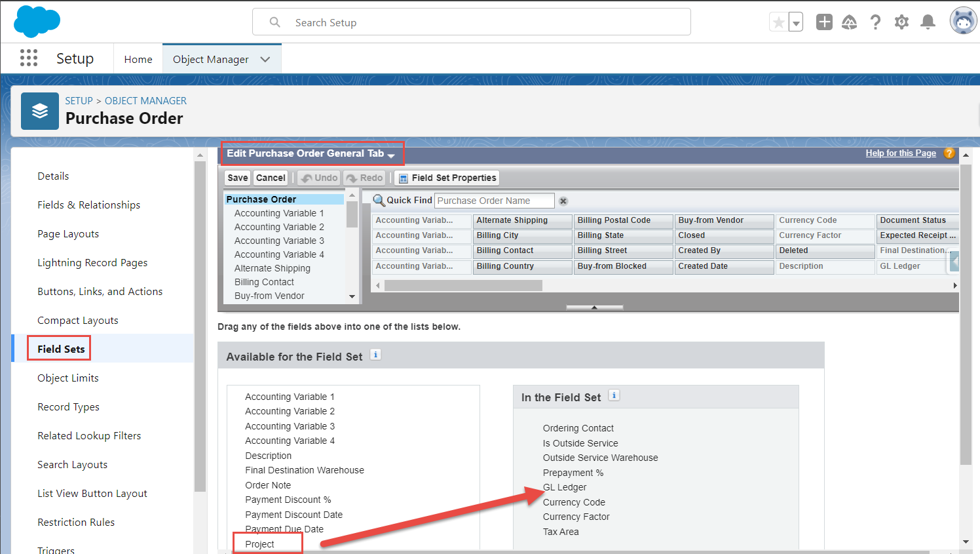This screenshot has width=980, height=554.
Task: Select Buy-from Vendor in the palette list
Action: coord(269,296)
